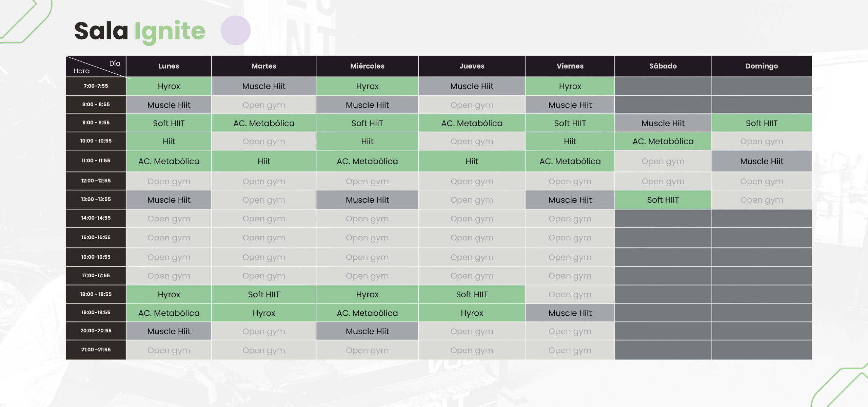Select Soft HIIT on Martes at 18:00

[x=263, y=294]
